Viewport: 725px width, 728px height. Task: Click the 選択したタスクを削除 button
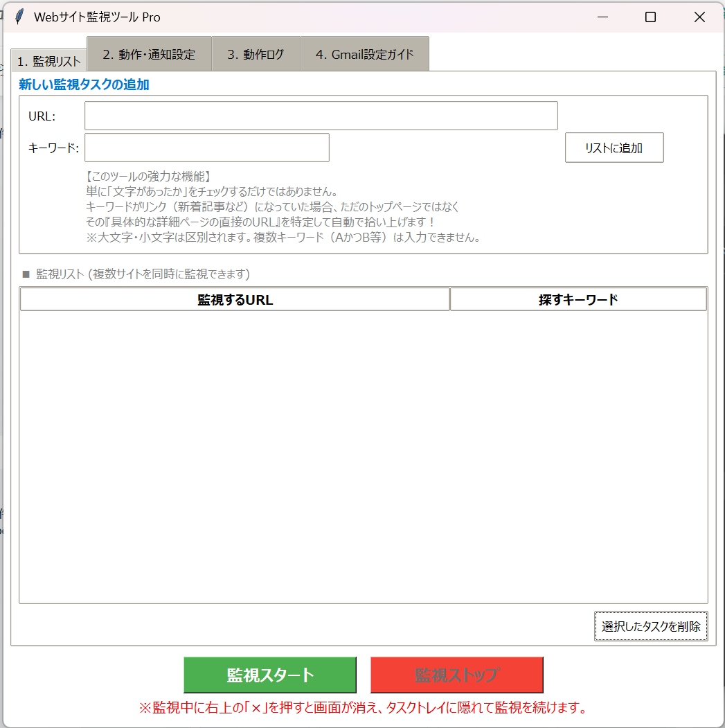click(651, 626)
